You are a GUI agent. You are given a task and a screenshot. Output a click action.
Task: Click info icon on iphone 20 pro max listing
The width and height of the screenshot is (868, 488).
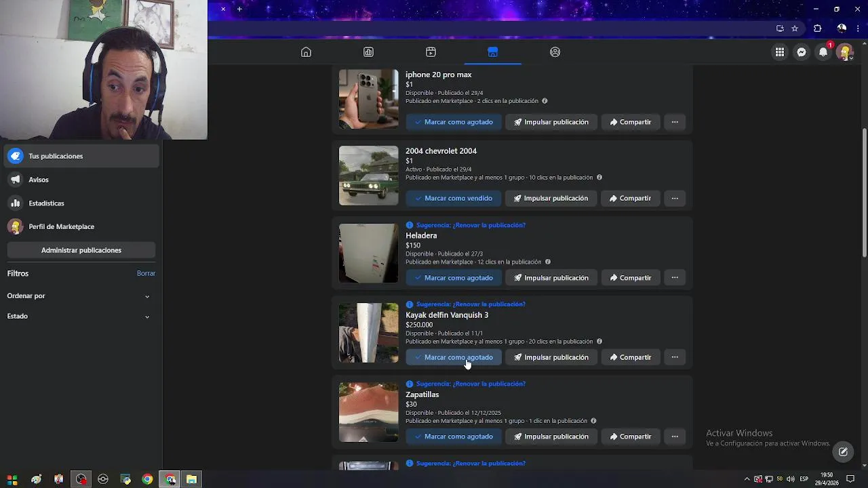click(545, 101)
